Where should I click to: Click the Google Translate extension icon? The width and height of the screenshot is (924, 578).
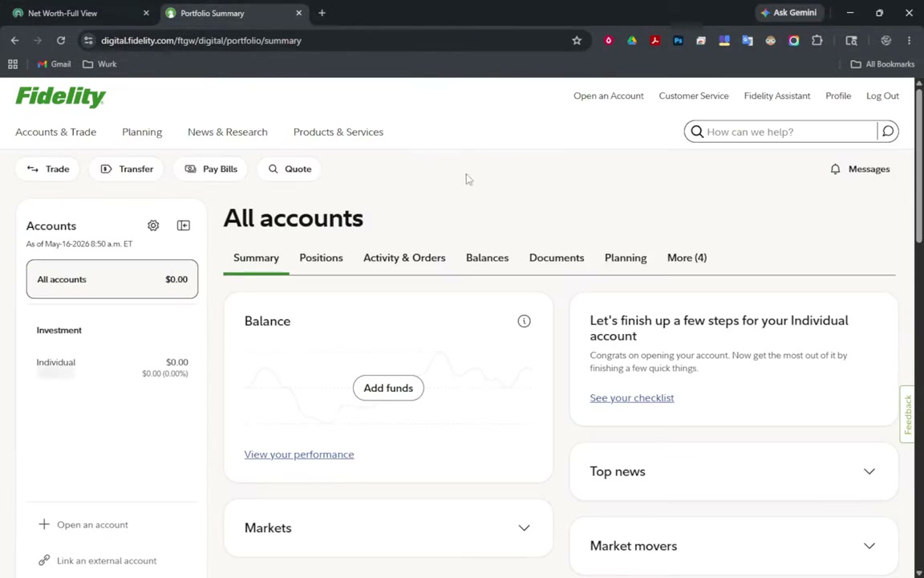(x=748, y=41)
